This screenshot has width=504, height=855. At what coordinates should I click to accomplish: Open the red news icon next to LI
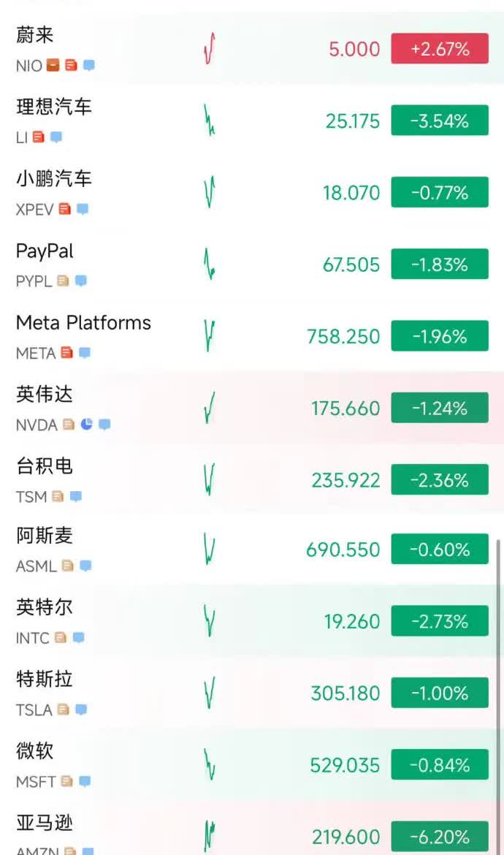(38, 137)
